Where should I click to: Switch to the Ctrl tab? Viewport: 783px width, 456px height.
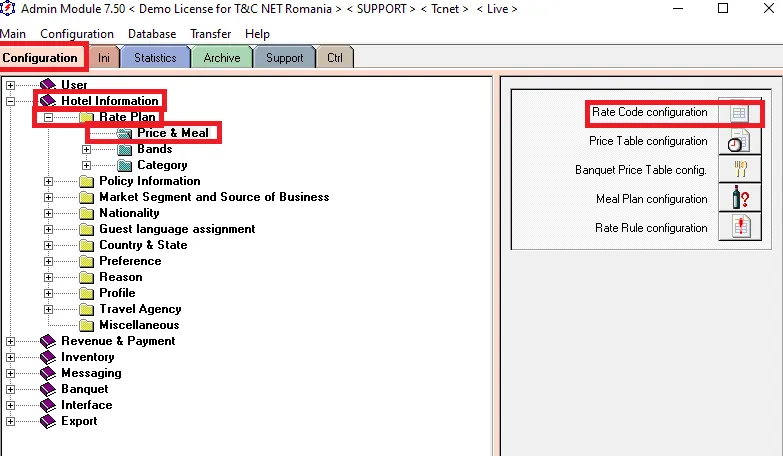click(x=335, y=57)
